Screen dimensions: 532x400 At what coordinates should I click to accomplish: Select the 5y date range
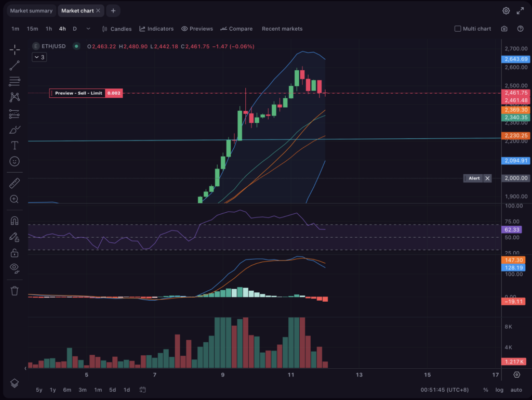[x=39, y=390]
